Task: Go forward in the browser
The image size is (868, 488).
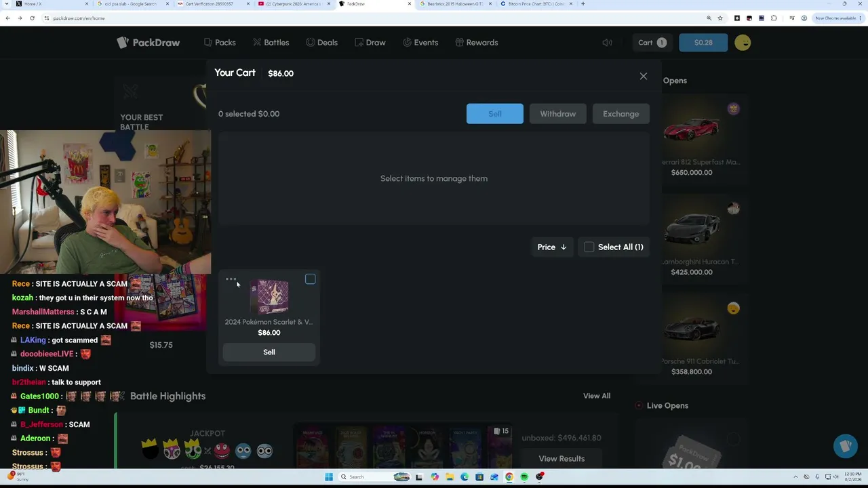Action: click(x=20, y=18)
